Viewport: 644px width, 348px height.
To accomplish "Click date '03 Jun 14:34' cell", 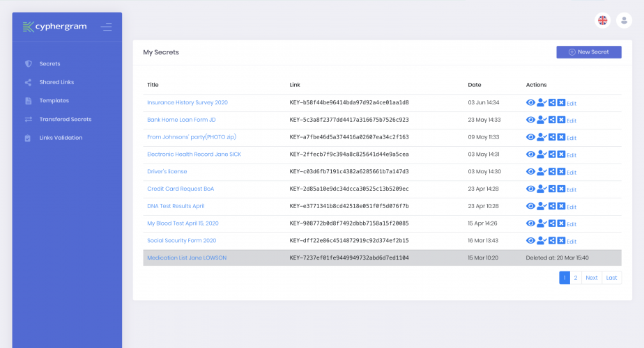I will point(484,102).
